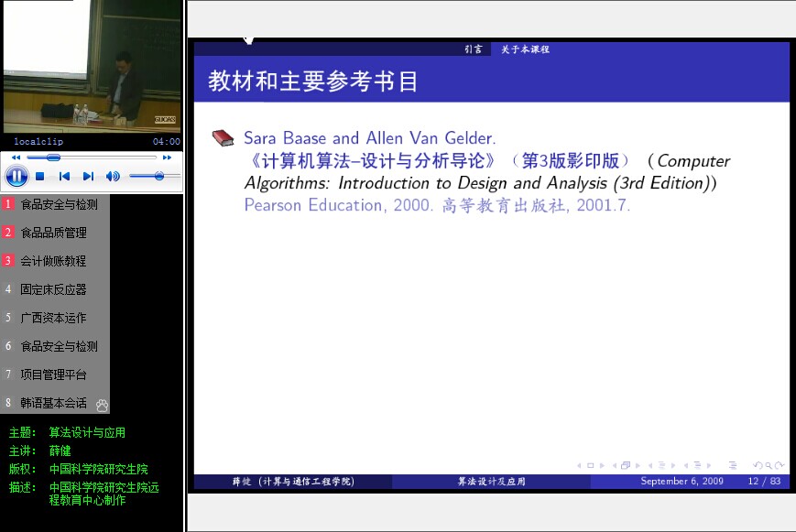The width and height of the screenshot is (796, 532).
Task: Click the author line Sara Baase and Allen Van Gelder
Action: point(369,138)
